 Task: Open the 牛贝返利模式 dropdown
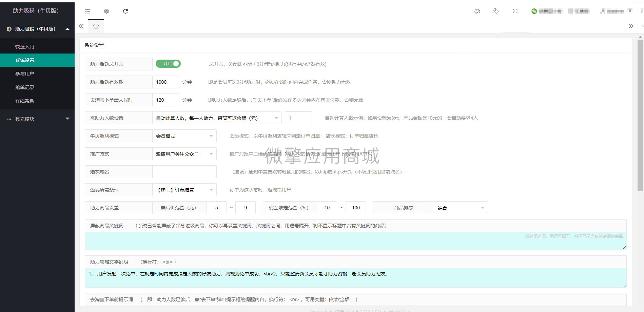point(184,136)
